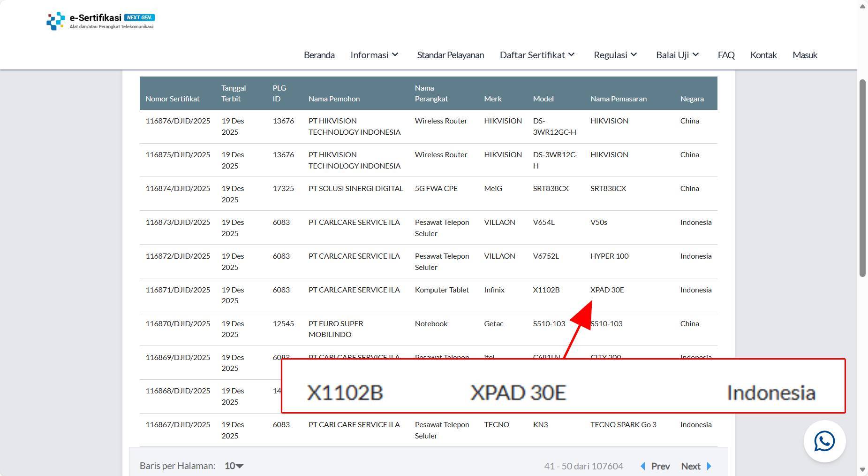Open the Balai Uji dropdown
Image resolution: width=868 pixels, height=476 pixels.
[677, 55]
